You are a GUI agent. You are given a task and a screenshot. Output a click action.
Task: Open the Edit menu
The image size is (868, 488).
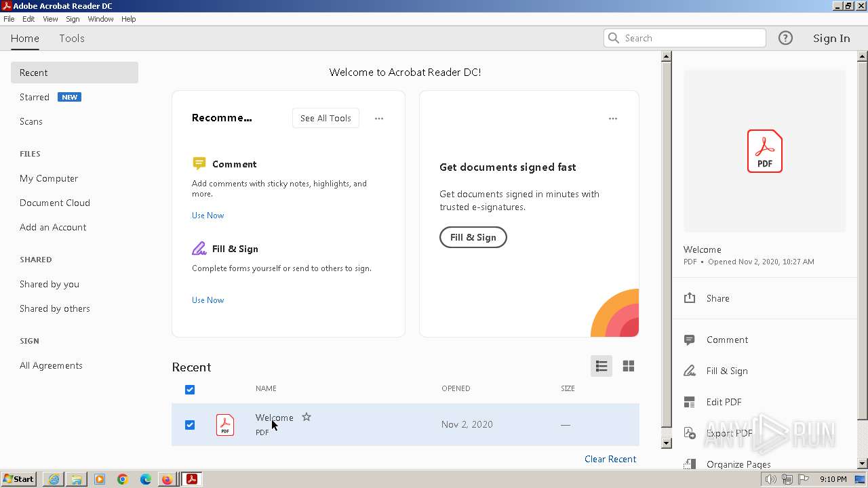pyautogui.click(x=28, y=19)
